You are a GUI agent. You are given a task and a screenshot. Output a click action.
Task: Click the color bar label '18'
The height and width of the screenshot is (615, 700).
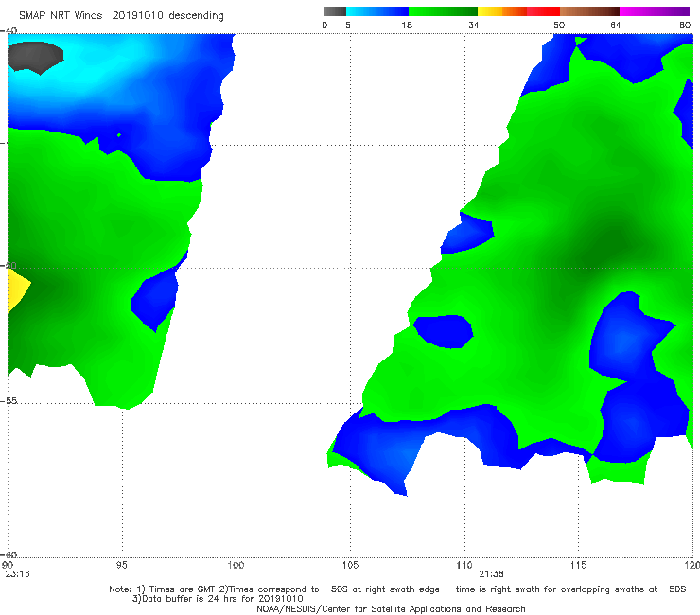pos(407,26)
